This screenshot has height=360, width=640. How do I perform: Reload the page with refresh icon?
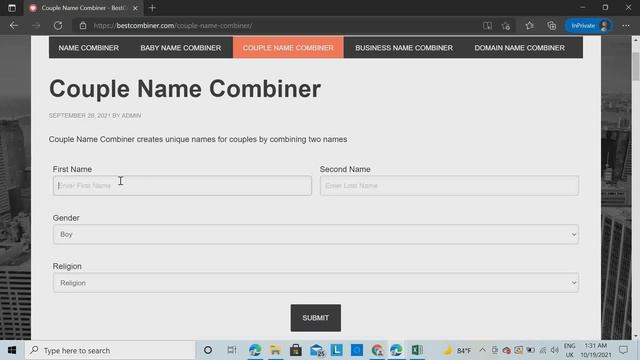58,25
